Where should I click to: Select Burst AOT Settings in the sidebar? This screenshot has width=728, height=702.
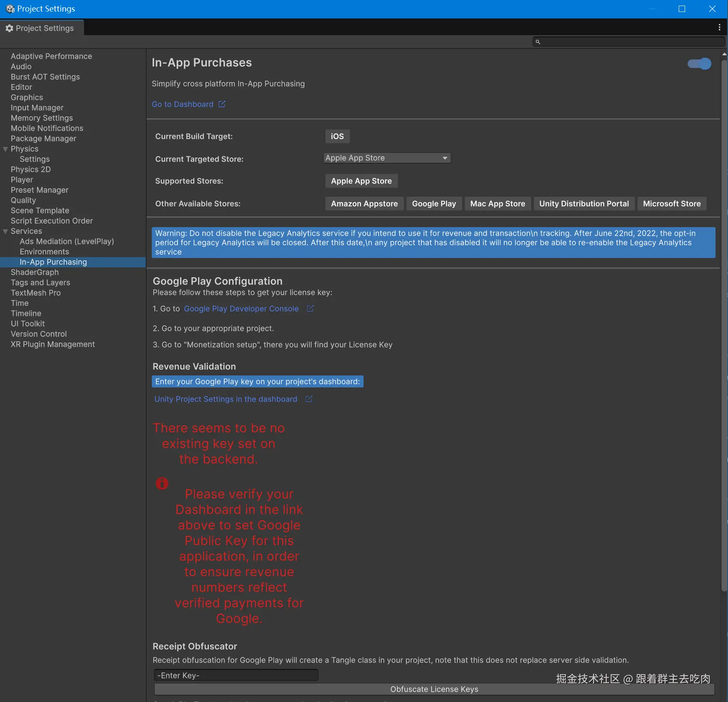pyautogui.click(x=45, y=77)
